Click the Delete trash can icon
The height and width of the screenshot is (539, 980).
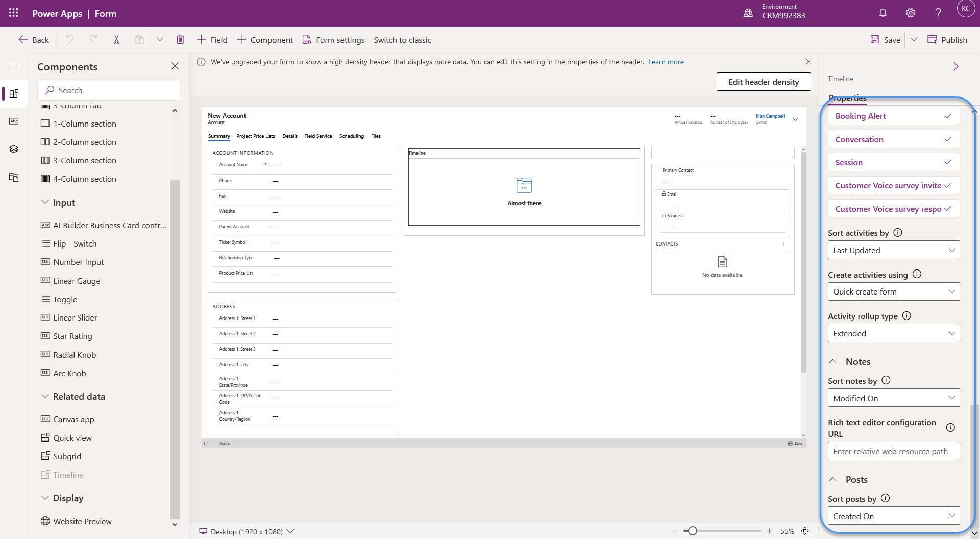pos(180,40)
